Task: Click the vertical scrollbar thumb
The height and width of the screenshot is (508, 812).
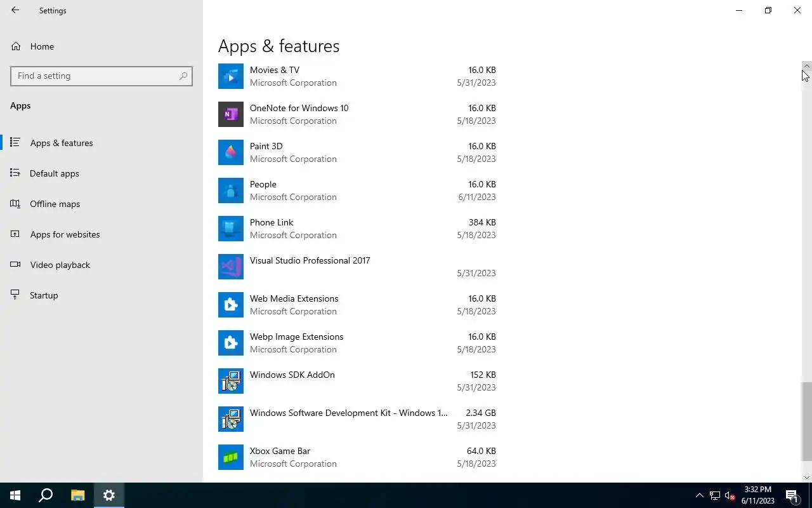Action: click(807, 422)
